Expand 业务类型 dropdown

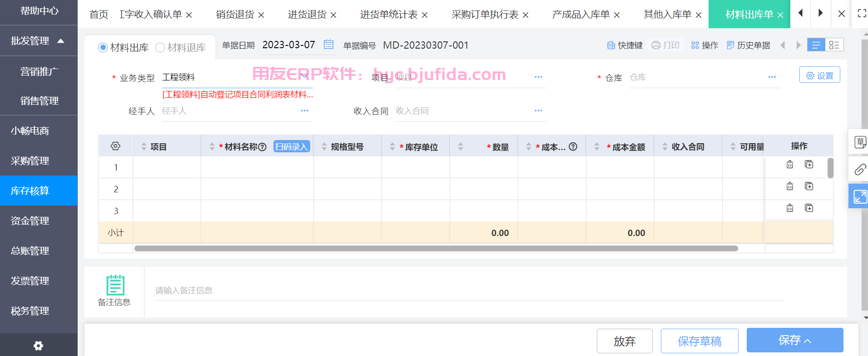tap(304, 76)
